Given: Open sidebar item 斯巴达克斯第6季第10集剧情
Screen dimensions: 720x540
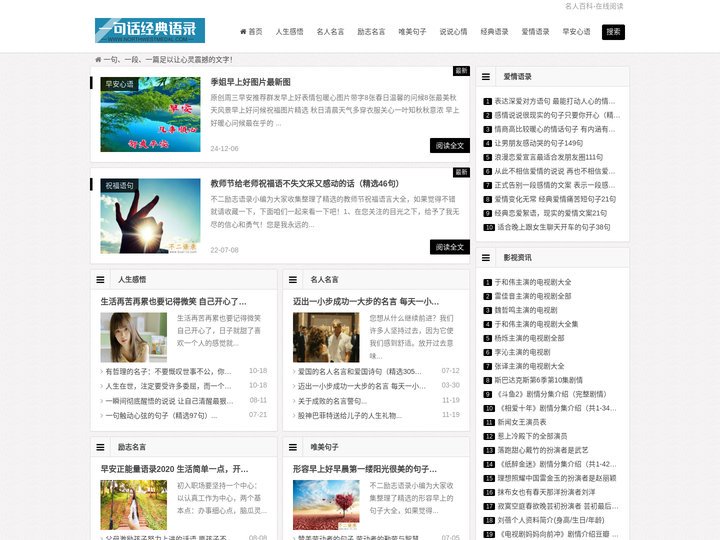Looking at the screenshot, I should [x=538, y=380].
